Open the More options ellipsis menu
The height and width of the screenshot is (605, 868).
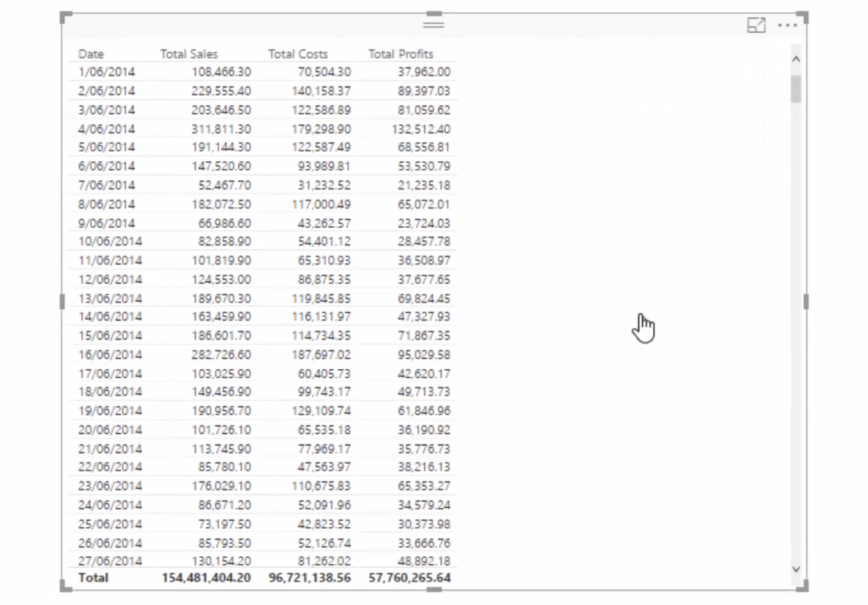pyautogui.click(x=787, y=25)
